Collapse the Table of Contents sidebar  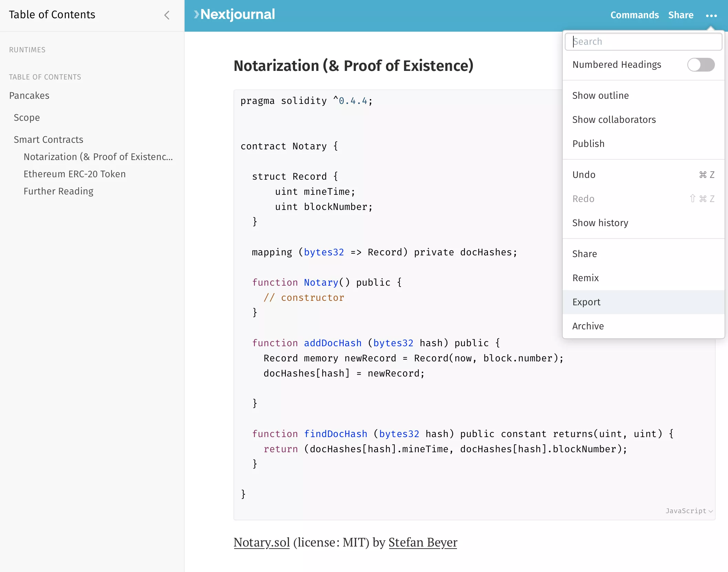point(167,15)
